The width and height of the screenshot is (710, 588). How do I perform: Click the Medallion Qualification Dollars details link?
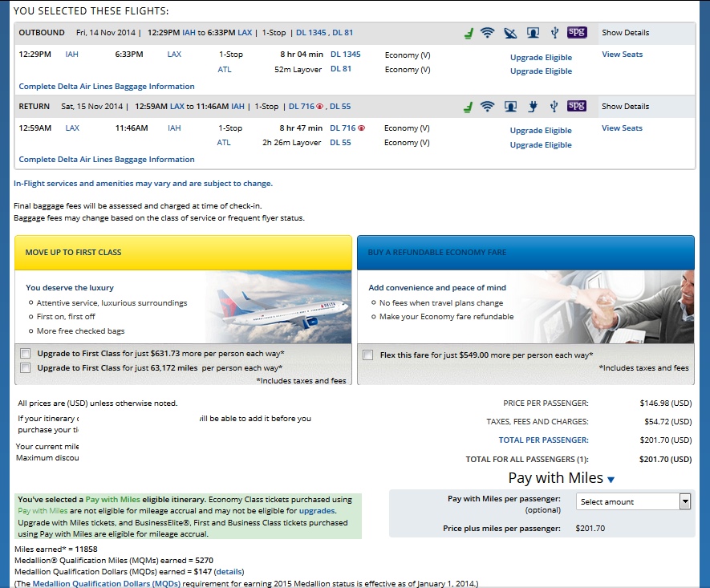tap(229, 572)
